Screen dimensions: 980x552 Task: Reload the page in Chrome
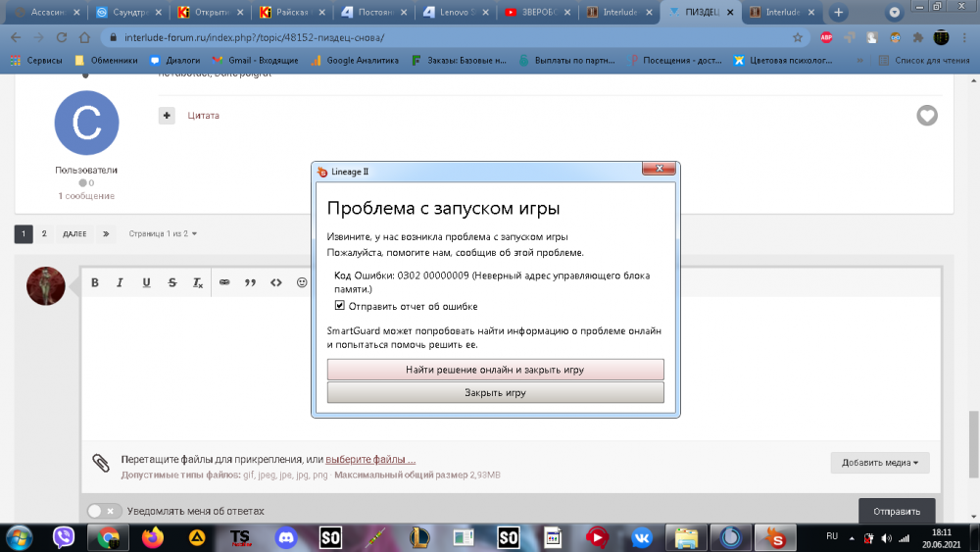coord(61,37)
